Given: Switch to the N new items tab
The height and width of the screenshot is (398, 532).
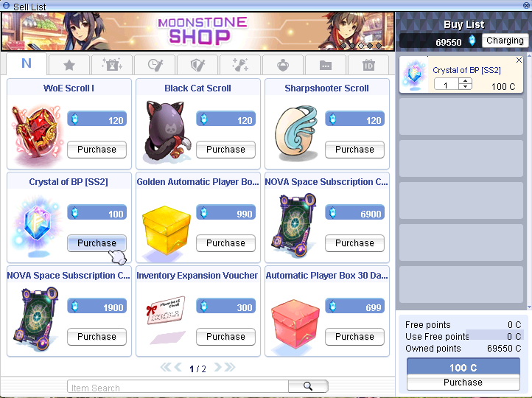Looking at the screenshot, I should [27, 63].
